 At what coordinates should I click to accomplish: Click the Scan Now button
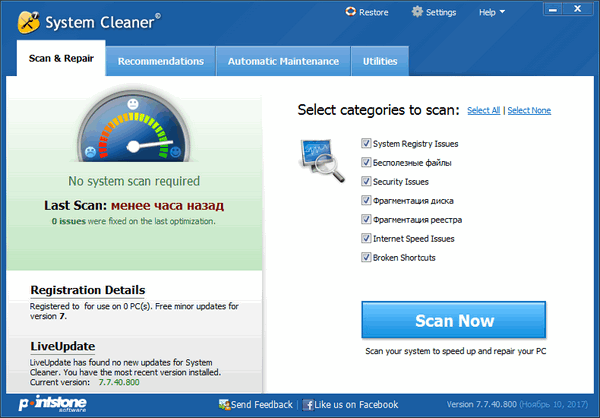[x=453, y=320]
